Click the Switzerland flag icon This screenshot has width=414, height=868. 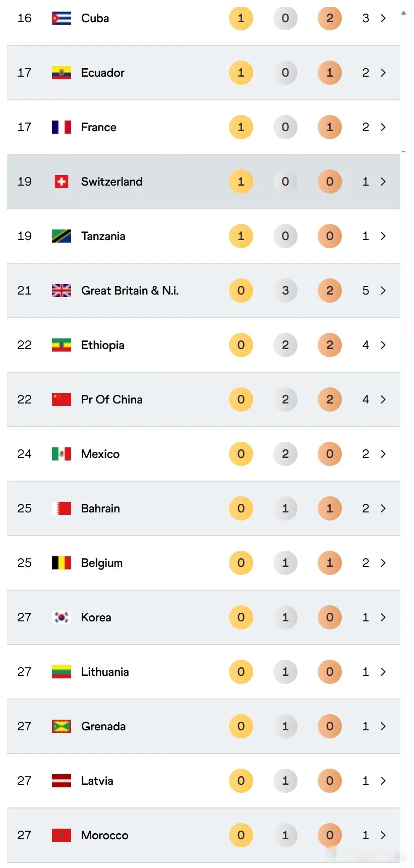click(61, 182)
